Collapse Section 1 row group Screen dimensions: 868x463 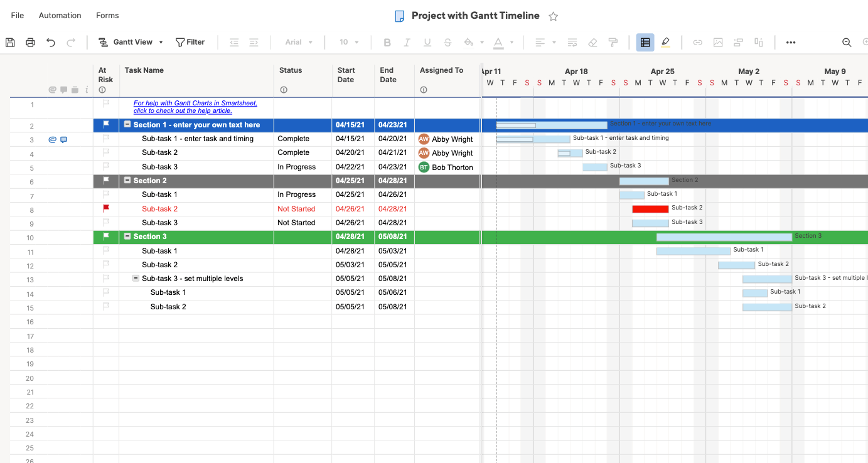tap(127, 125)
